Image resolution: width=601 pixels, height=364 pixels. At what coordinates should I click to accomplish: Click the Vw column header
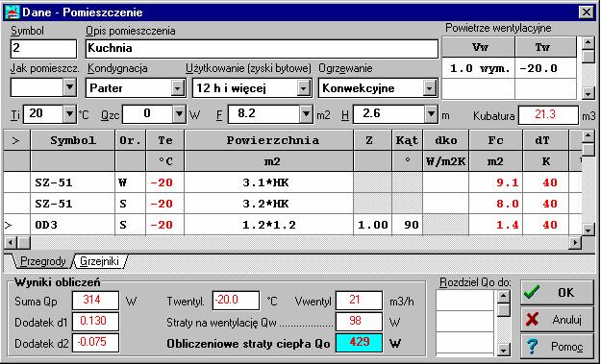click(x=478, y=47)
